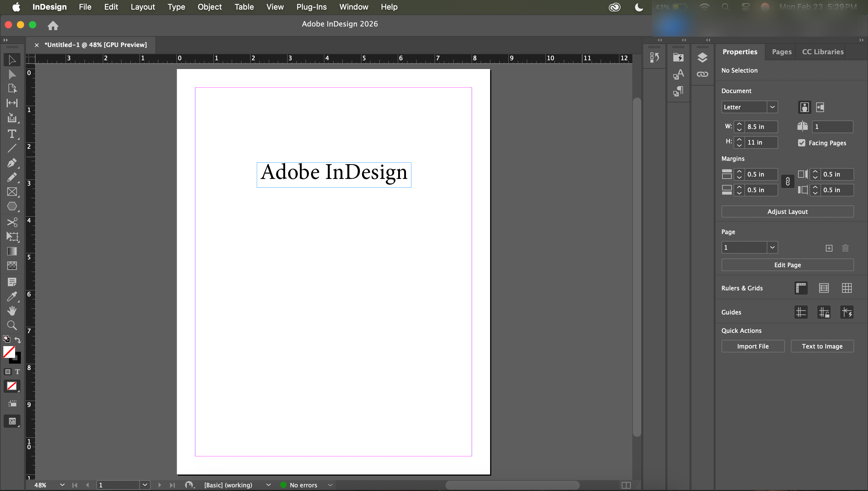Expand the zoom level 48% dropdown
The height and width of the screenshot is (491, 868).
pos(62,485)
